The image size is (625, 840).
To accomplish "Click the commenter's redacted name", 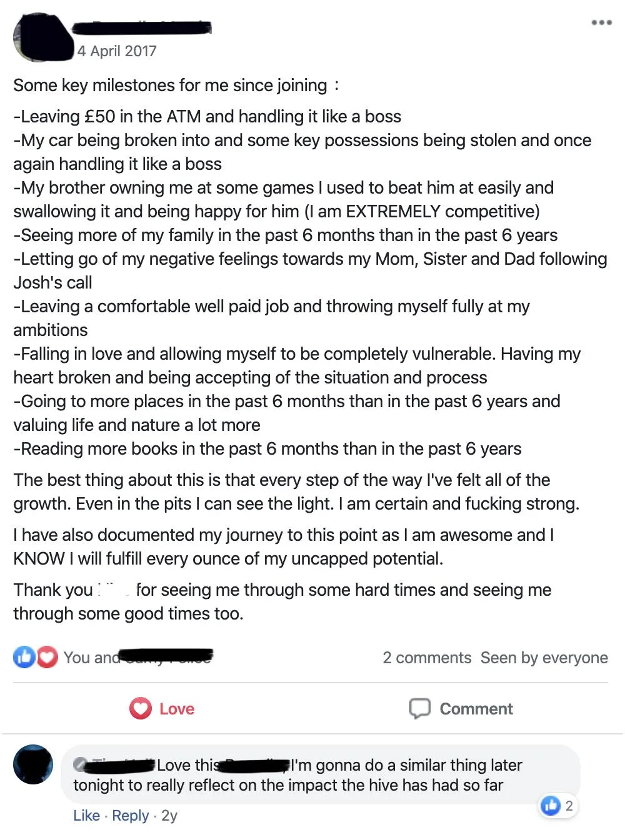I will (x=122, y=764).
